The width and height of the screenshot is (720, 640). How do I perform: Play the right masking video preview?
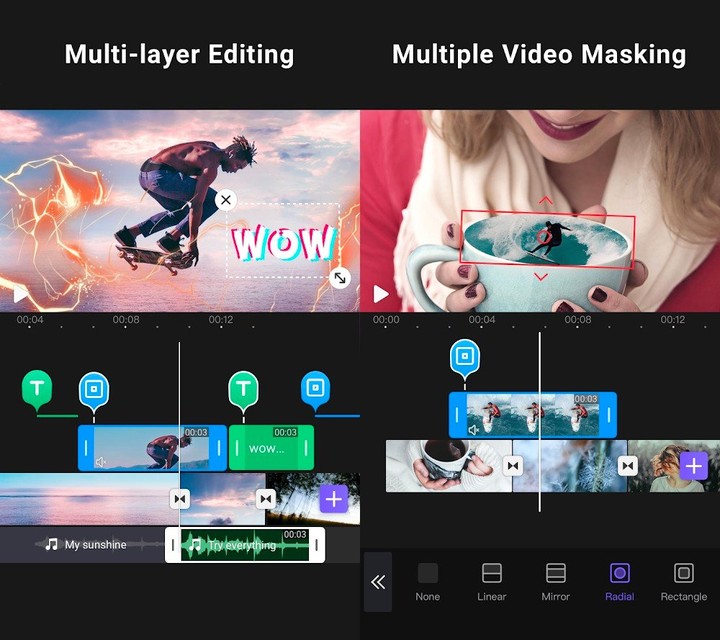[x=381, y=294]
